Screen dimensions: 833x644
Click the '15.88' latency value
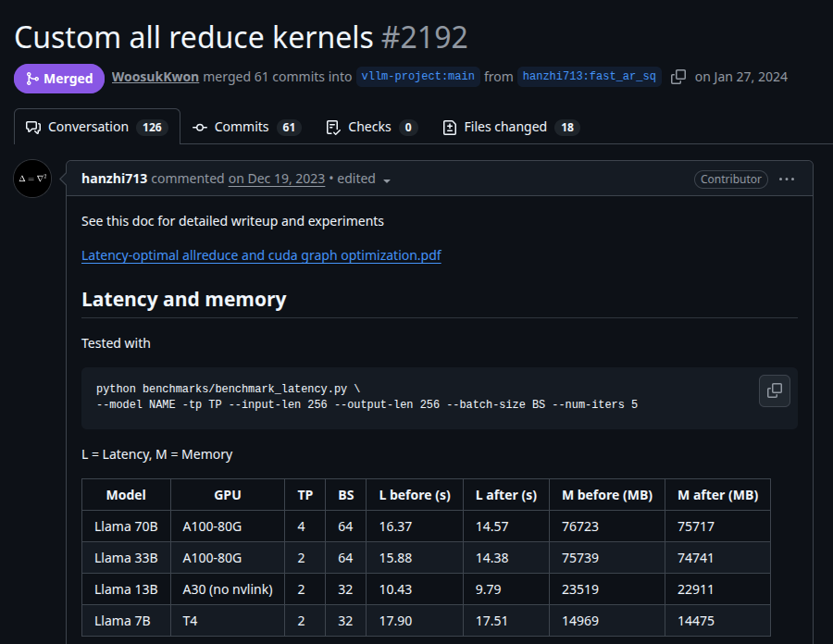coord(395,558)
